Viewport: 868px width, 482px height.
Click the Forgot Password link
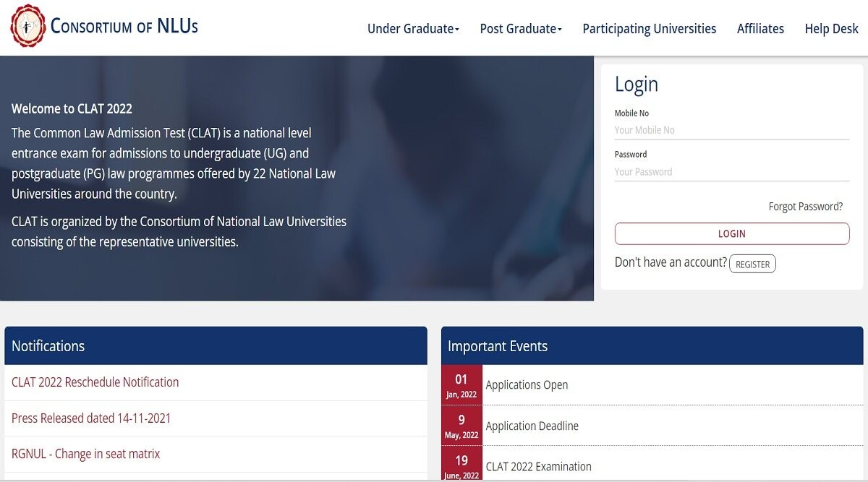tap(805, 207)
